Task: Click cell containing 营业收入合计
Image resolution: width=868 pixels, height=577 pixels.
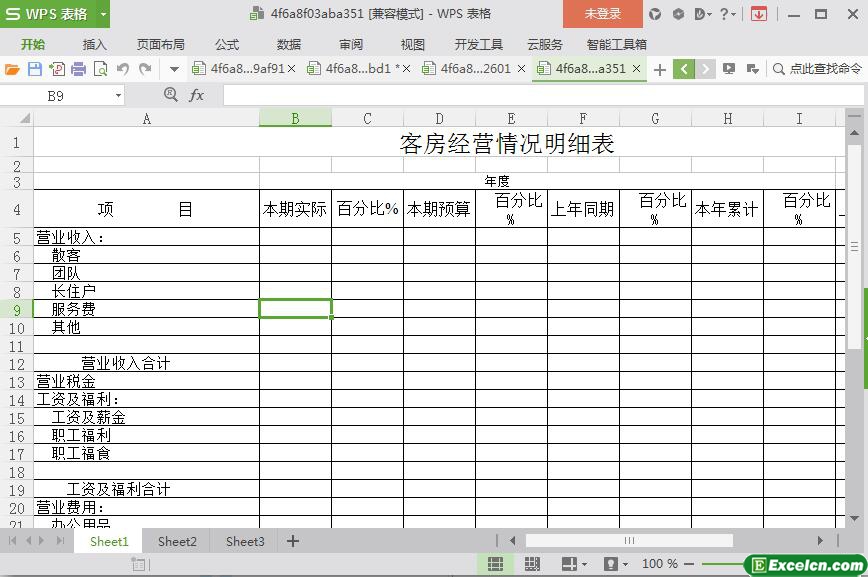Action: (147, 363)
